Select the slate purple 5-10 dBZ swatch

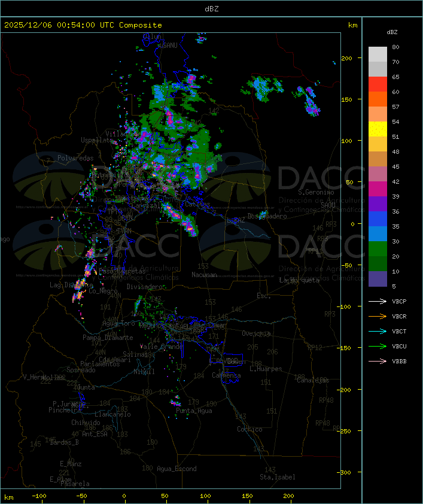coord(378,279)
